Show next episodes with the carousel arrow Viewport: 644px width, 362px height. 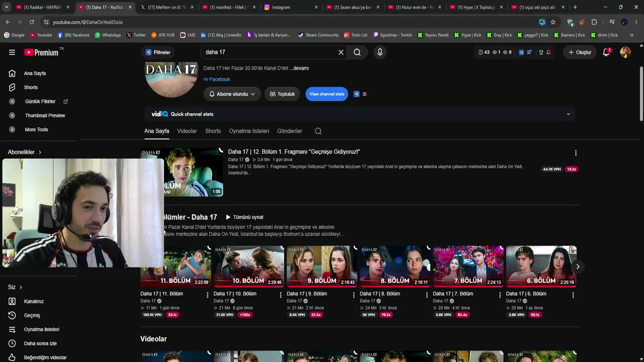[x=578, y=267]
